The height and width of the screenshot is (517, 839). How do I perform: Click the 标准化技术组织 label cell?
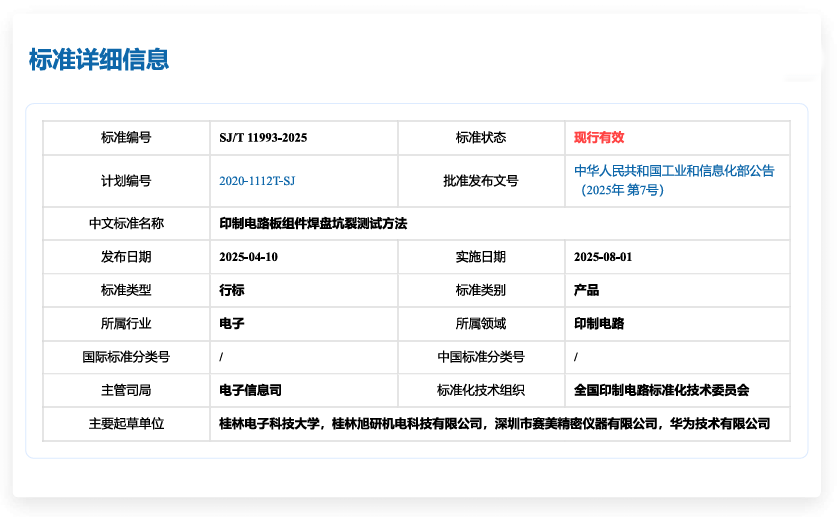point(481,390)
